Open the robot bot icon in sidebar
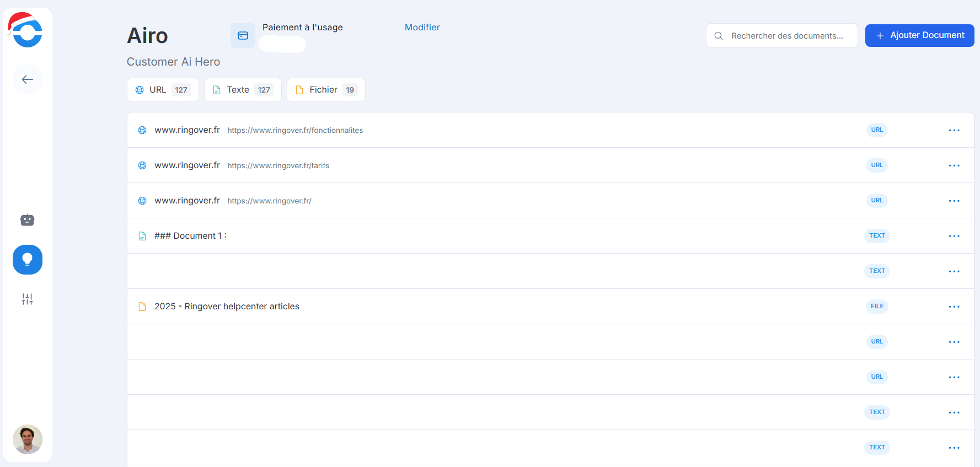The width and height of the screenshot is (980, 467). click(28, 220)
